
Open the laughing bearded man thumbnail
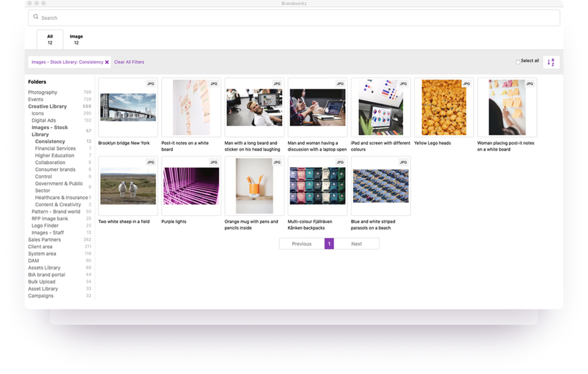(x=255, y=107)
